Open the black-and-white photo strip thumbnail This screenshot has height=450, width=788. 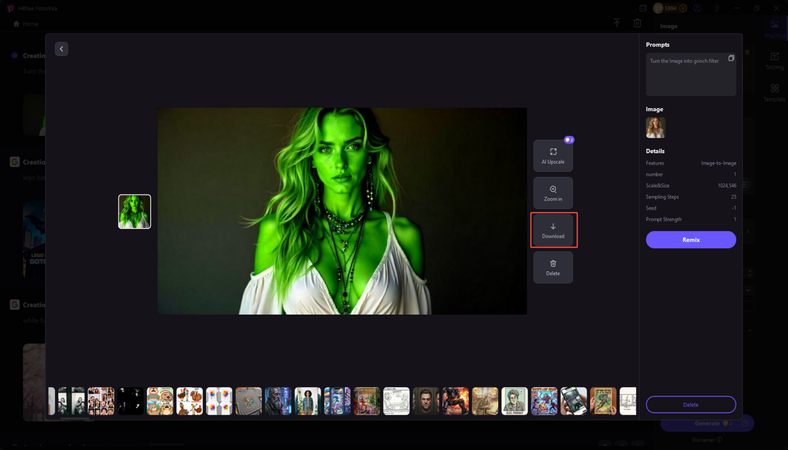(71, 401)
